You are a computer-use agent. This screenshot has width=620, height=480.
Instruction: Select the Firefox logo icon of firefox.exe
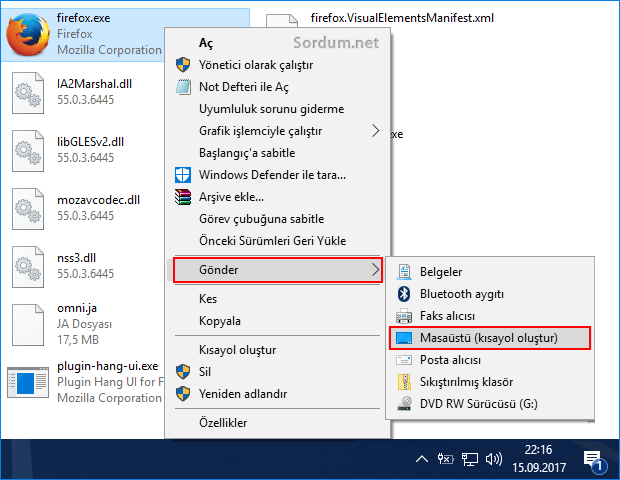pos(28,34)
